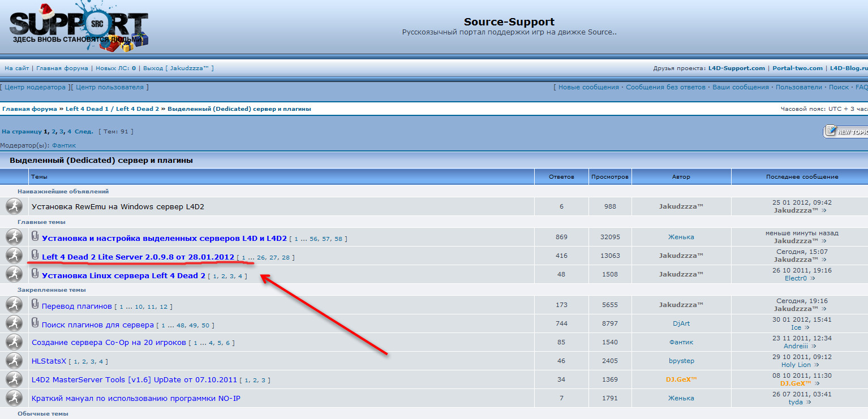This screenshot has height=419, width=868.
Task: Click Просмотров column header
Action: click(610, 177)
